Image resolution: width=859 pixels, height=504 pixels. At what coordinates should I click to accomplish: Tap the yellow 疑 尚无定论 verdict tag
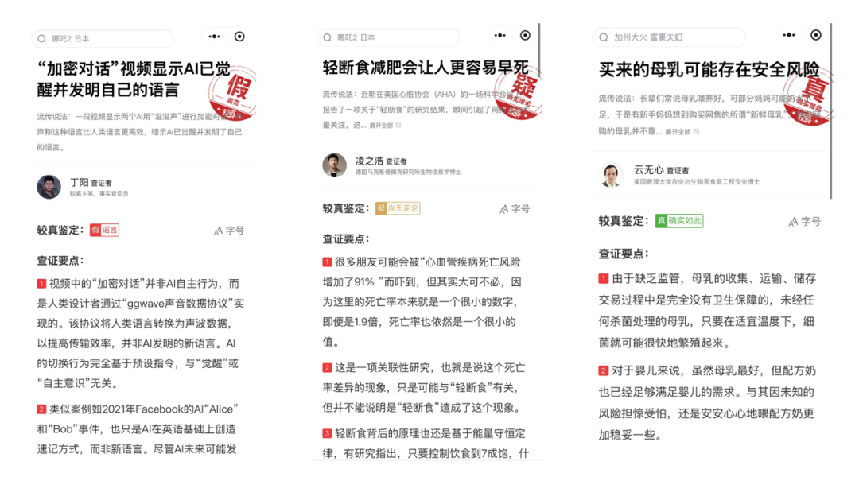coord(398,208)
